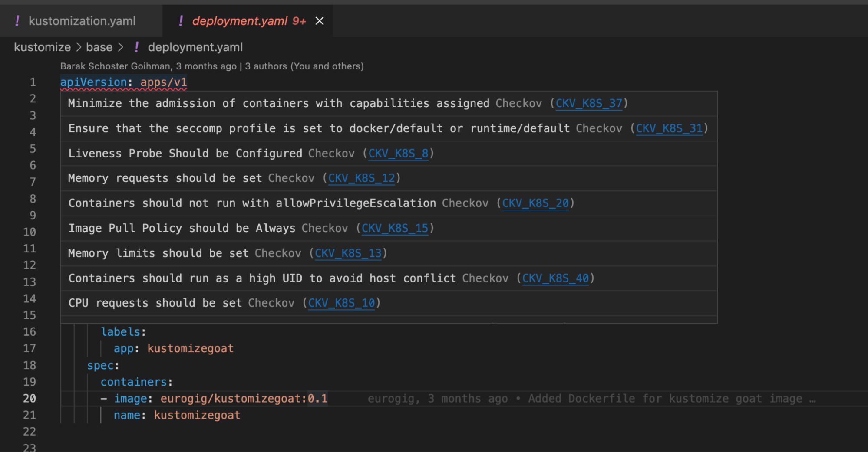Open the CKV_K8S_10 check link
The width and height of the screenshot is (868, 452).
click(x=341, y=303)
